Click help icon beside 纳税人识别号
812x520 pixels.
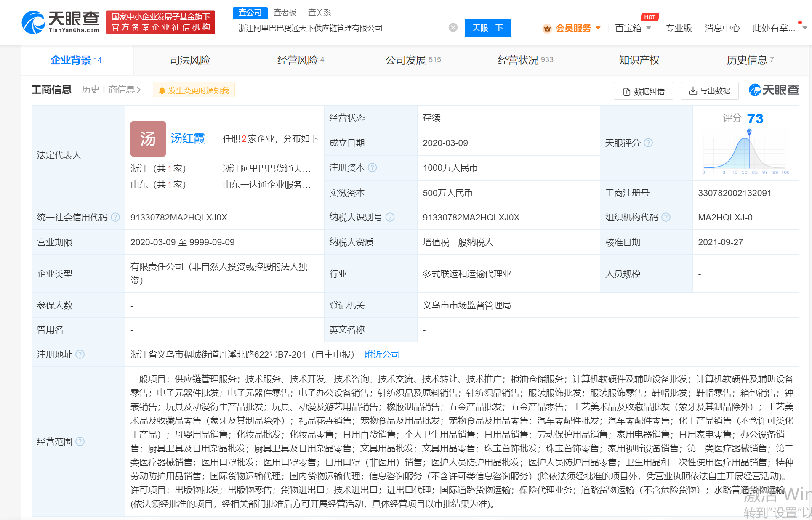(x=390, y=218)
